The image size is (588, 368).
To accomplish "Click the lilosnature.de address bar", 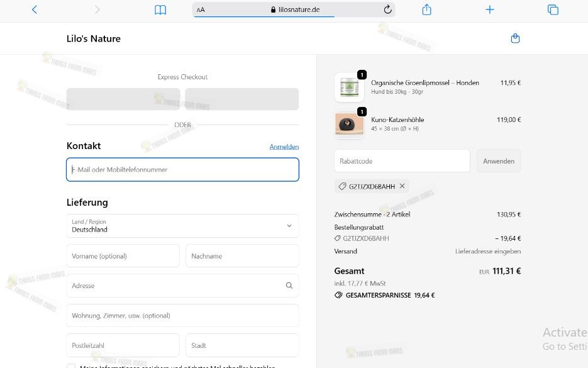I will click(294, 10).
